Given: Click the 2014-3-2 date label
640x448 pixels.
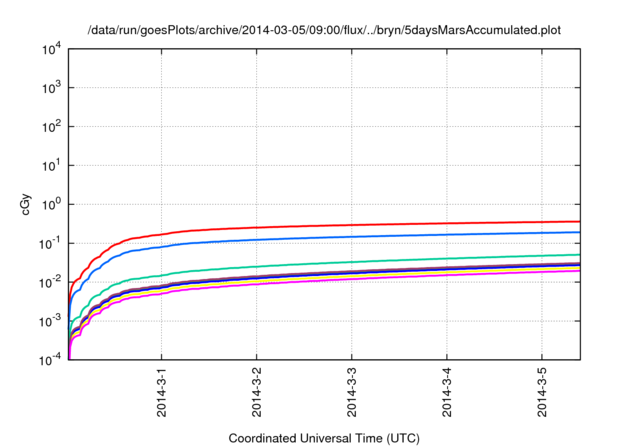Looking at the screenshot, I should point(257,392).
